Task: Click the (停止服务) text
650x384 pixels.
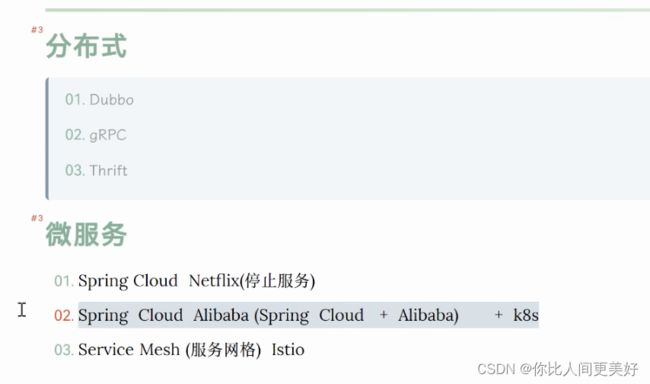Action: point(278,281)
